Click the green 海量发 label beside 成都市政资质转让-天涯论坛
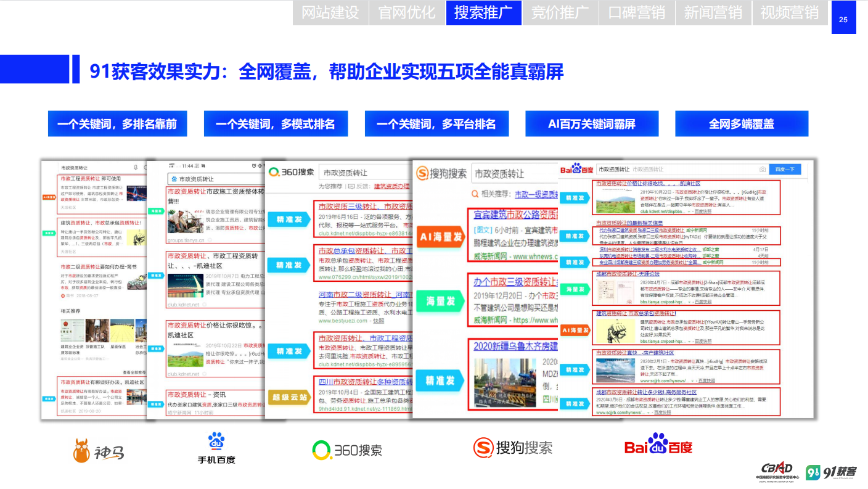Viewport: 868px width, 489px height. (576, 289)
